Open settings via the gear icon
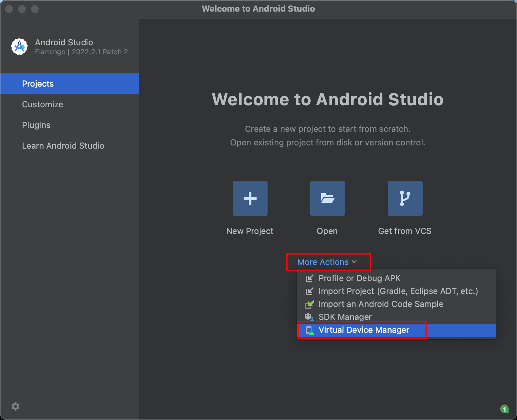Viewport: 517px width, 420px height. coord(16,406)
